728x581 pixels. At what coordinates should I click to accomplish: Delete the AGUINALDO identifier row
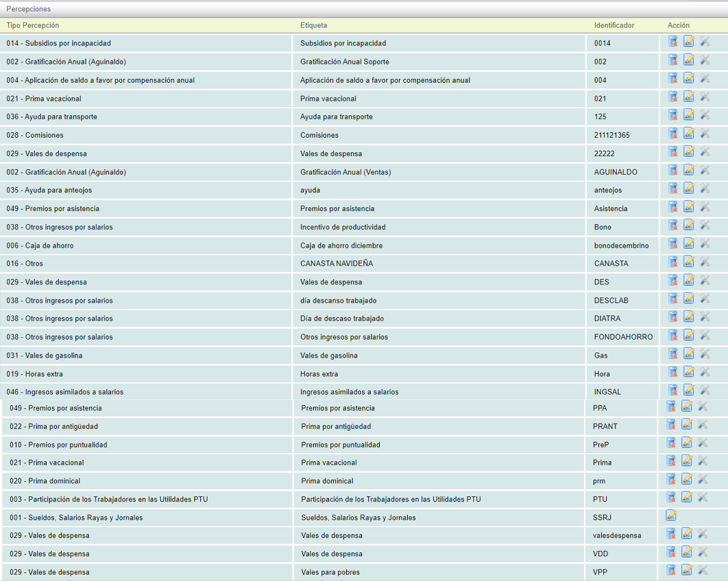point(673,171)
